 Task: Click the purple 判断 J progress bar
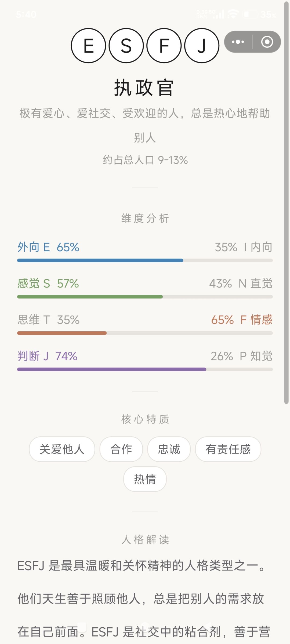click(x=145, y=369)
